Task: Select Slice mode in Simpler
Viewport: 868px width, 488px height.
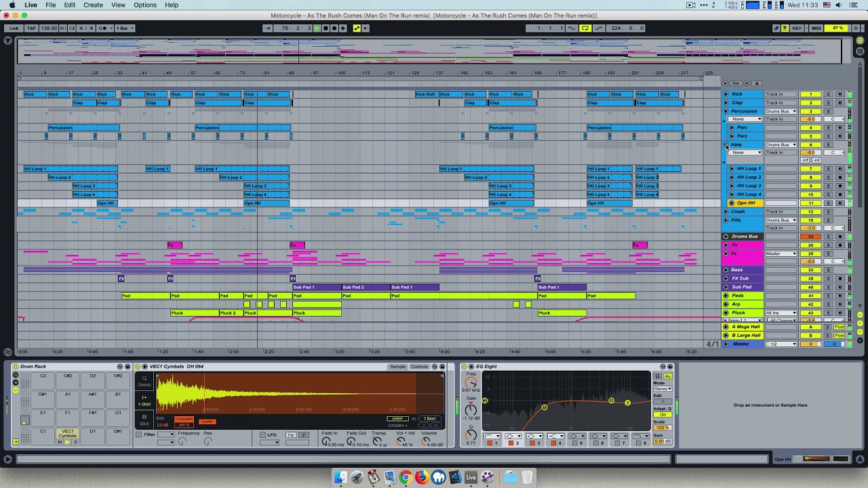Action: pyautogui.click(x=144, y=420)
